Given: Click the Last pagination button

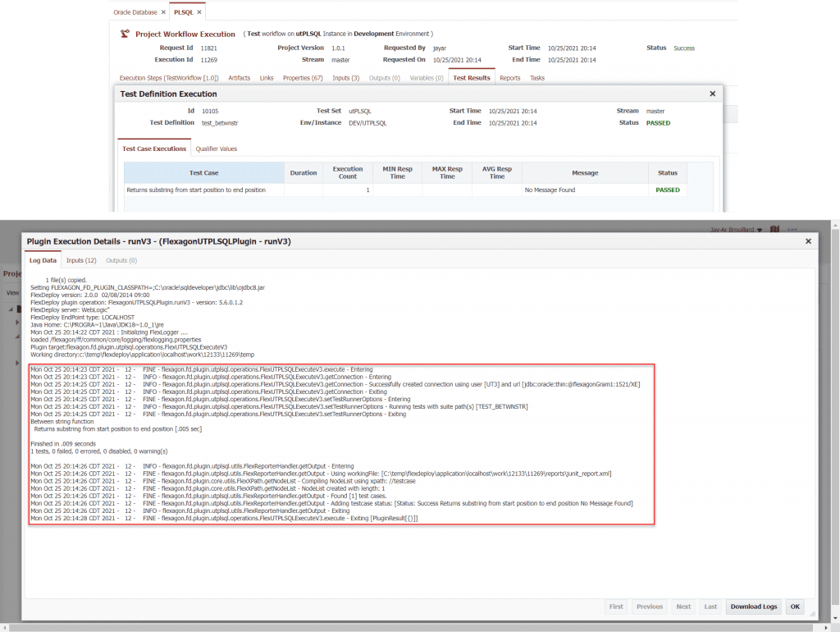Looking at the screenshot, I should (710, 607).
